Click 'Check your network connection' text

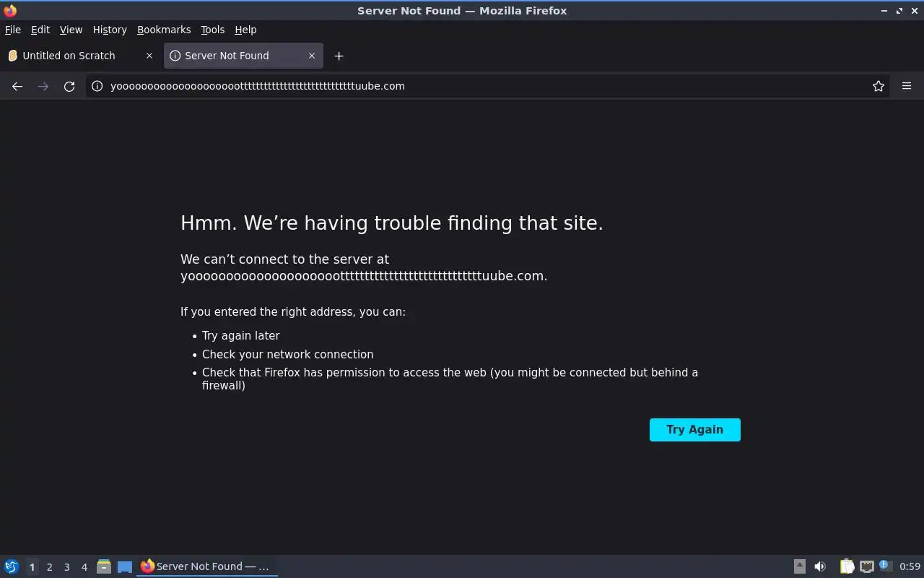[287, 355]
